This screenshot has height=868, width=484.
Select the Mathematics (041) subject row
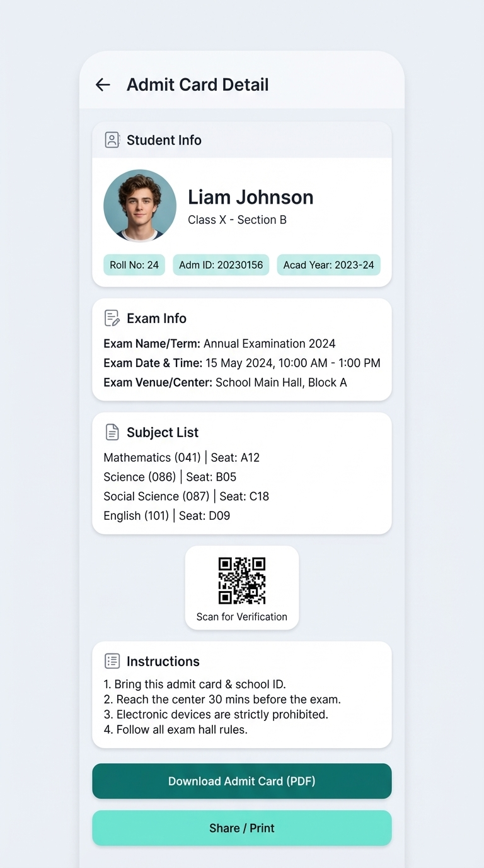point(181,457)
